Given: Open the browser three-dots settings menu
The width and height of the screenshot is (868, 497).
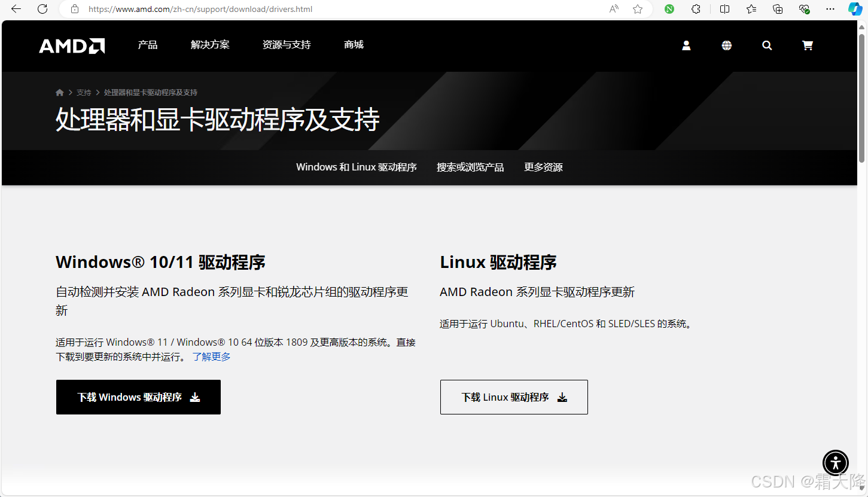Looking at the screenshot, I should [x=830, y=9].
